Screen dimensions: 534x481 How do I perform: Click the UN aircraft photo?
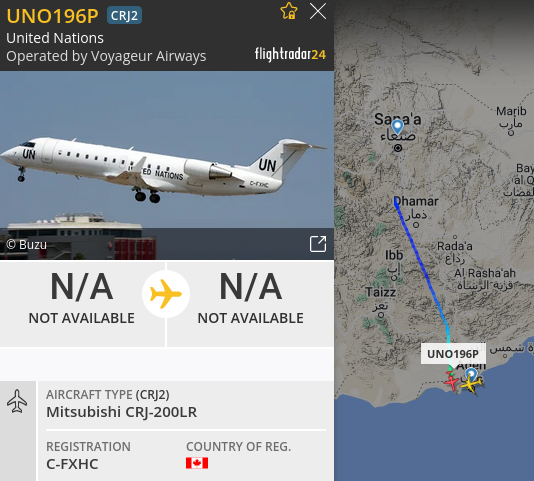click(x=167, y=165)
